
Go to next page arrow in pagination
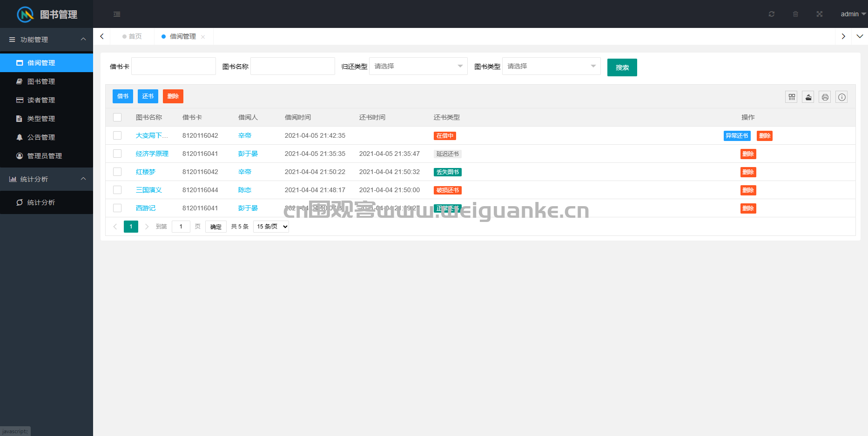(147, 227)
